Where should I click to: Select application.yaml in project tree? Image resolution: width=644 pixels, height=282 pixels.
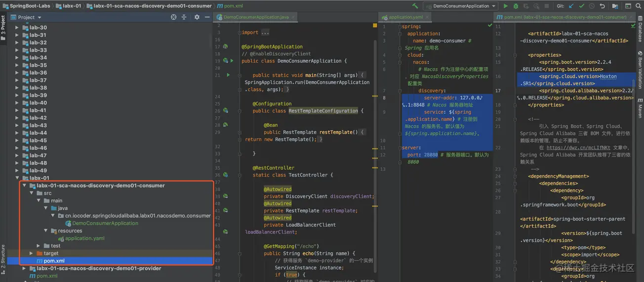click(x=85, y=238)
